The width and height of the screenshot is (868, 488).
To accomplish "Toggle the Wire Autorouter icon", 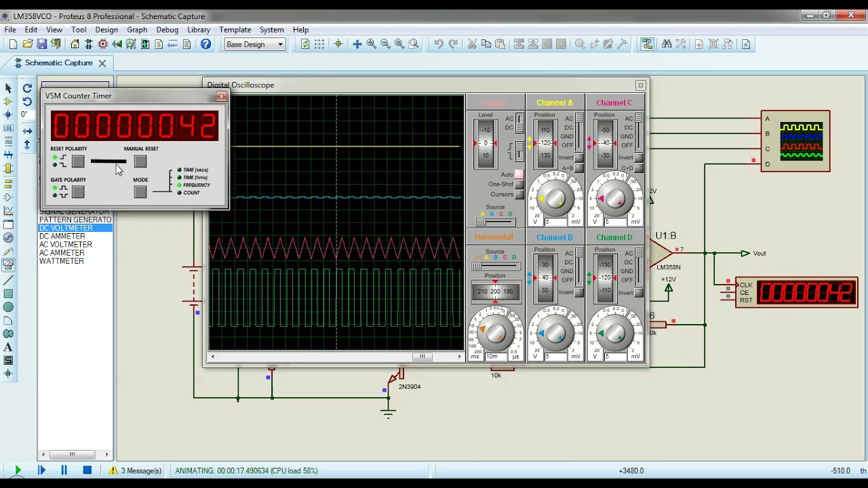I will [x=648, y=44].
